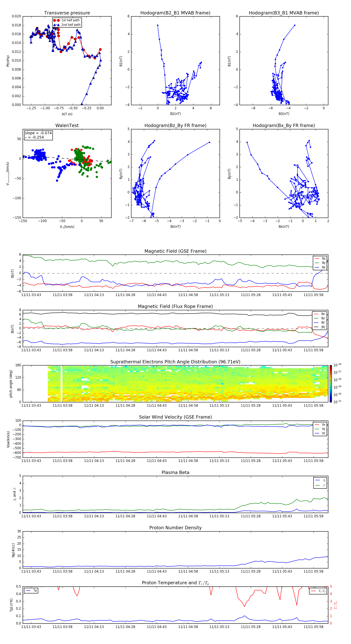Click the 'WalenTest' plot title

tap(67, 125)
